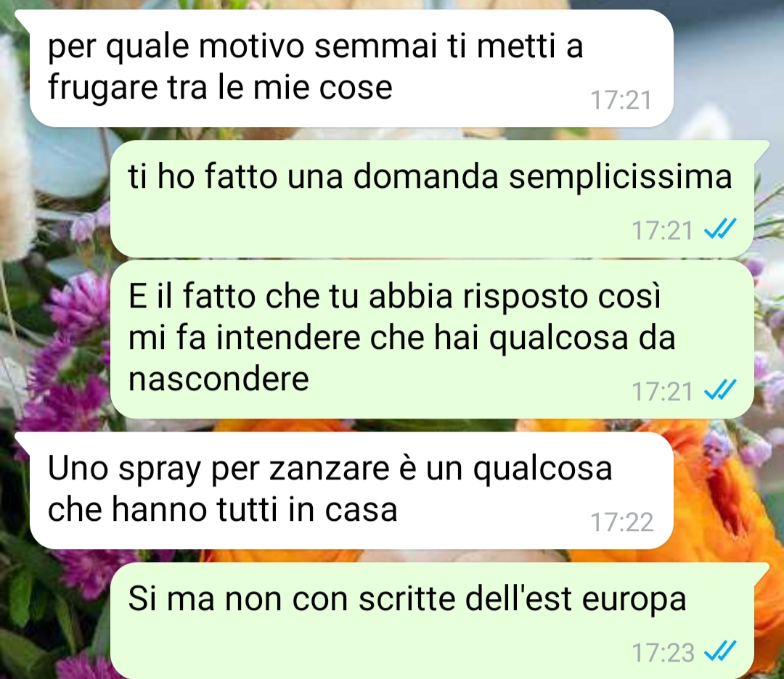Click blue double ticks on 'nascondere' message
Image resolution: width=784 pixels, height=679 pixels.
pyautogui.click(x=720, y=390)
